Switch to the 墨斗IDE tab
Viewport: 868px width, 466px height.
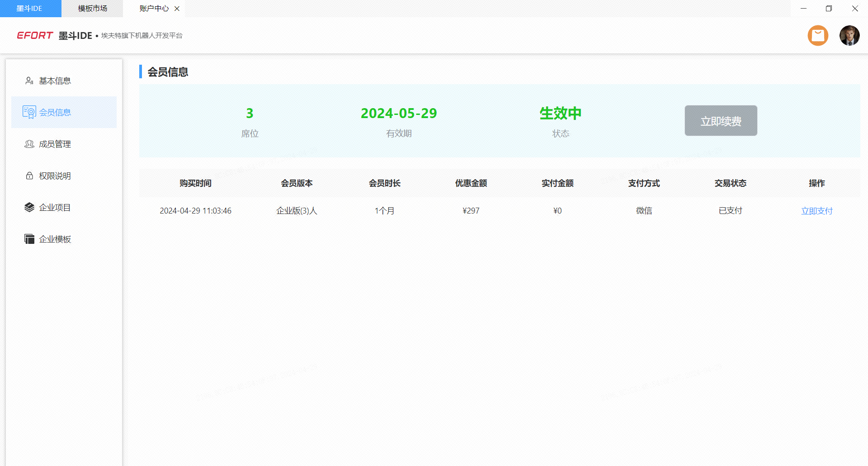[x=30, y=9]
